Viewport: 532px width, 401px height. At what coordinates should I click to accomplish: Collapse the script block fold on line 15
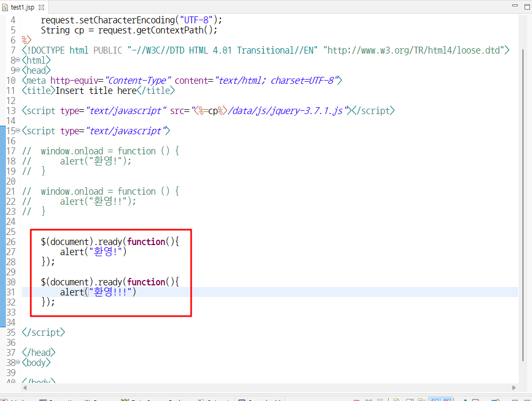(x=18, y=130)
